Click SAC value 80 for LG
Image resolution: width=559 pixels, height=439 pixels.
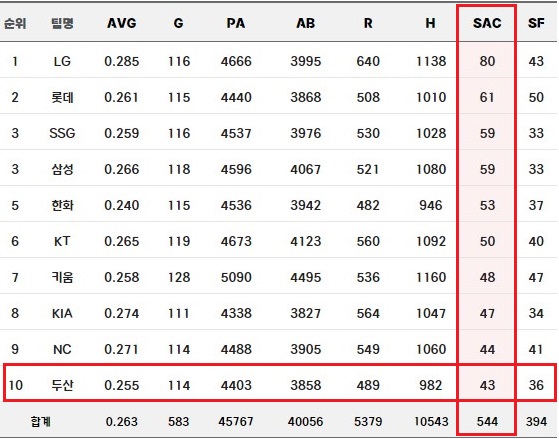[x=487, y=61]
